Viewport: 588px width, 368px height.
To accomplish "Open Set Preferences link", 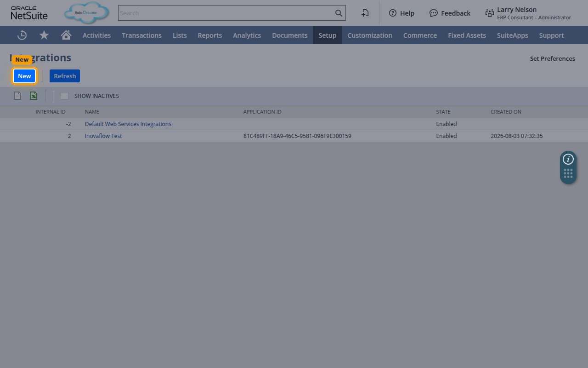I will tap(552, 58).
